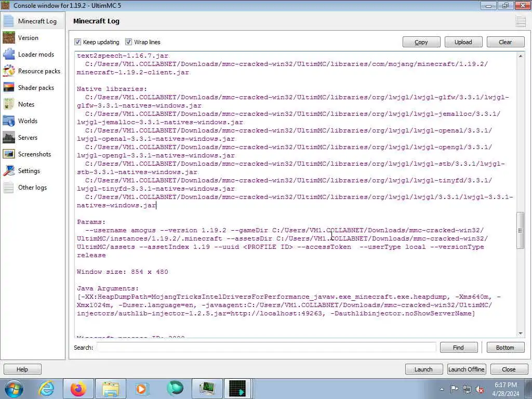Click the 'Minecraft Log' page heading
Screen dimensions: 532x399
click(96, 21)
